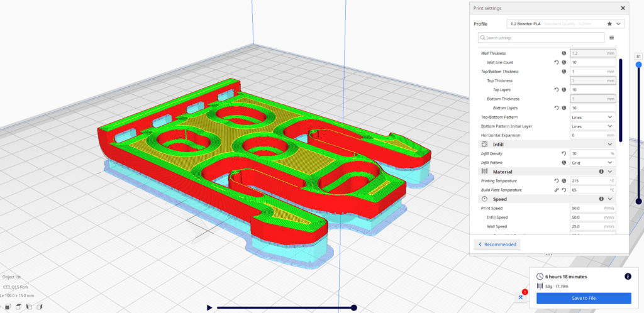The image size is (644, 313).
Task: Click the Build Plate Temperature link icon
Action: click(x=557, y=190)
